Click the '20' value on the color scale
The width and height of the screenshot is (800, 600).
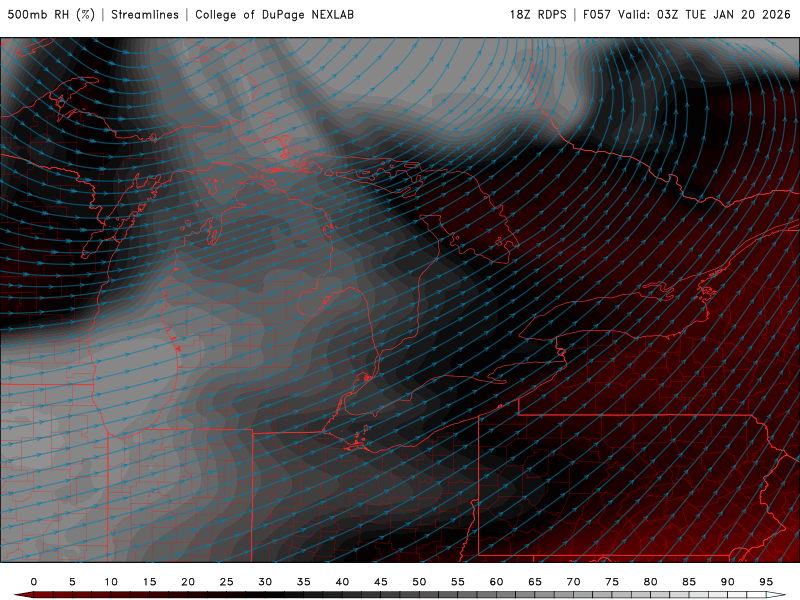pyautogui.click(x=188, y=582)
